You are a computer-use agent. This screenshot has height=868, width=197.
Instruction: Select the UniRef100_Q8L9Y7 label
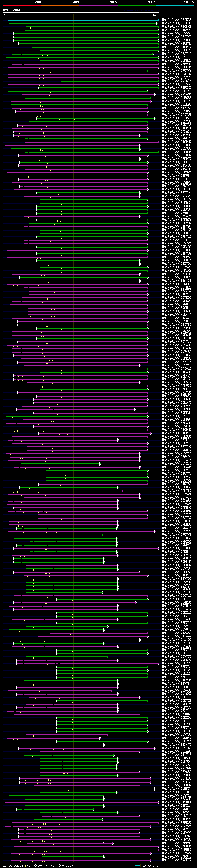point(177,403)
